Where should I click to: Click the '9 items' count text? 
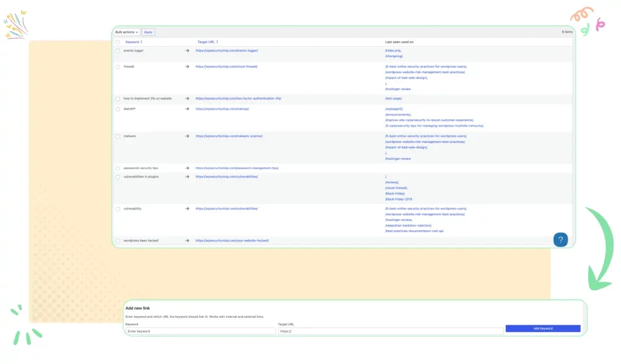(567, 32)
